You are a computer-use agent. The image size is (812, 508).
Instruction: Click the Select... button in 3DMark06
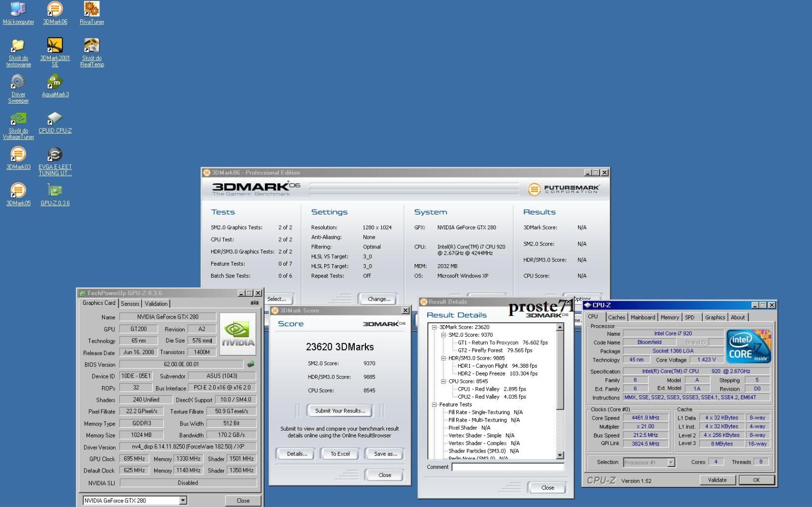pyautogui.click(x=278, y=299)
